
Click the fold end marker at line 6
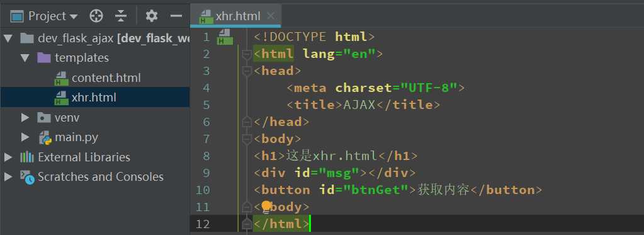click(246, 122)
